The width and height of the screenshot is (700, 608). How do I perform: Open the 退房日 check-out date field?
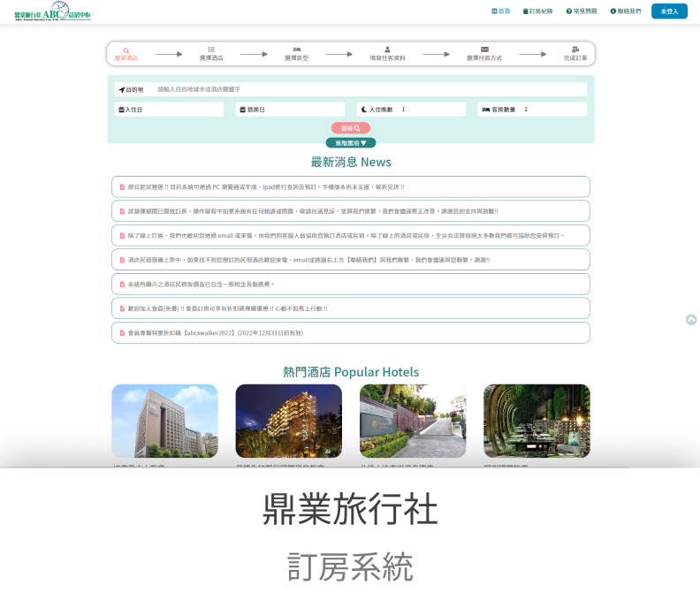point(290,110)
